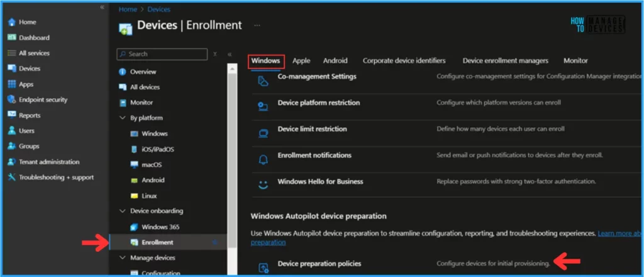Click the Overview info icon
This screenshot has width=644, height=277.
pos(123,72)
